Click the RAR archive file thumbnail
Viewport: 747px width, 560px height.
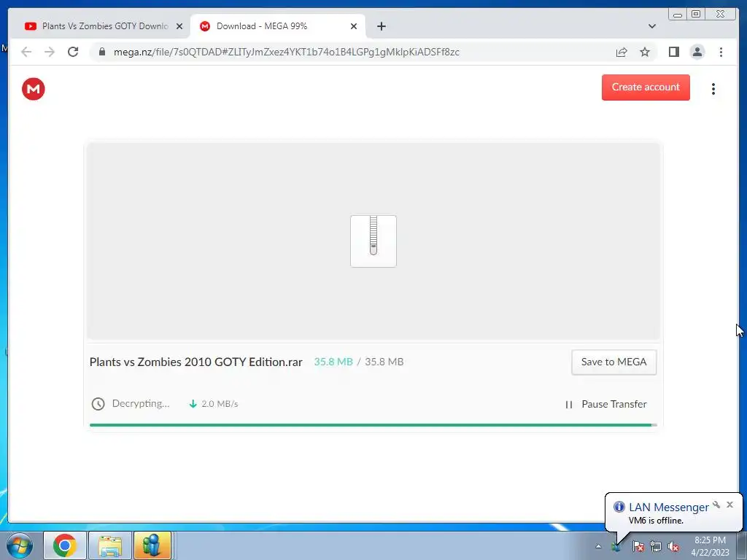pos(373,241)
